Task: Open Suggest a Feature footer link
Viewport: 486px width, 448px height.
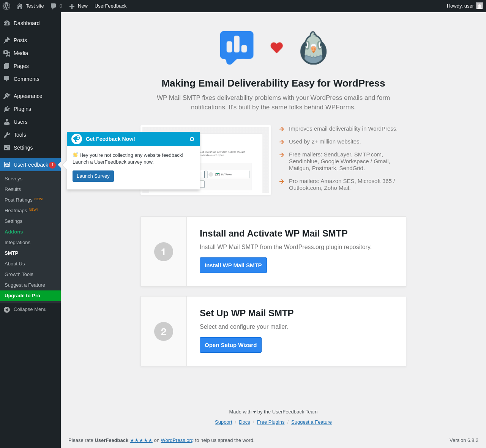Action: (311, 422)
